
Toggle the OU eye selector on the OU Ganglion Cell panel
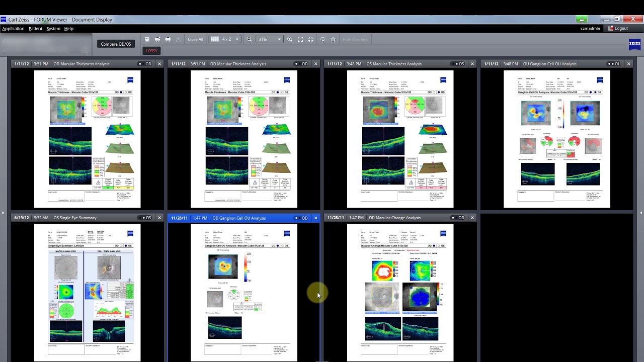click(x=614, y=64)
